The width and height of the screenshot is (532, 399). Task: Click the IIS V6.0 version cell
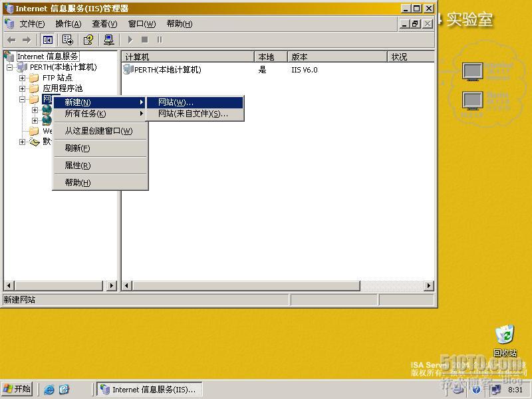pos(305,70)
